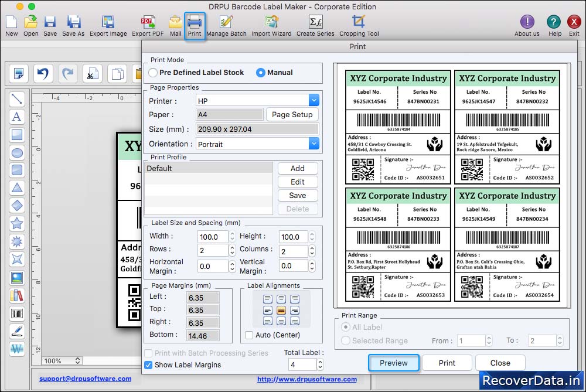Select Pre Defined Label Stock mode
This screenshot has width=586, height=392.
point(153,73)
